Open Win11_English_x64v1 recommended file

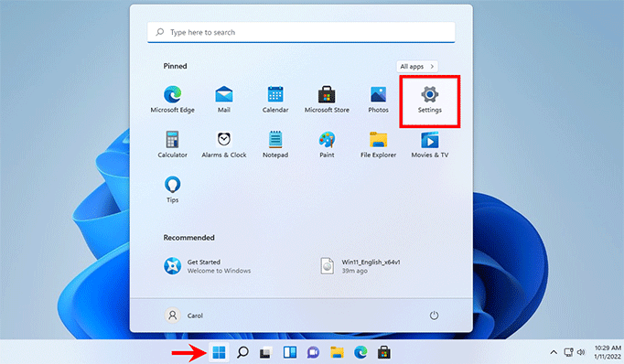pyautogui.click(x=360, y=266)
